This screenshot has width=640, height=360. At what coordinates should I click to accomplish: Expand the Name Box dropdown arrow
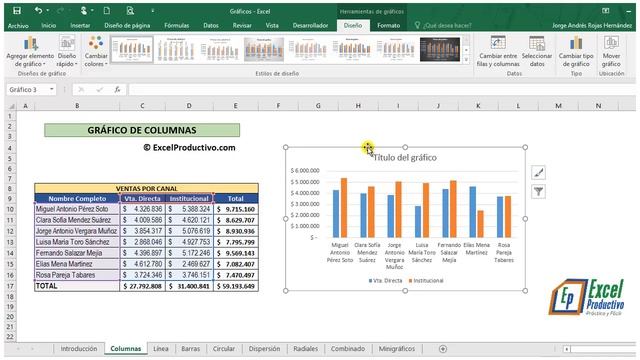[x=52, y=89]
